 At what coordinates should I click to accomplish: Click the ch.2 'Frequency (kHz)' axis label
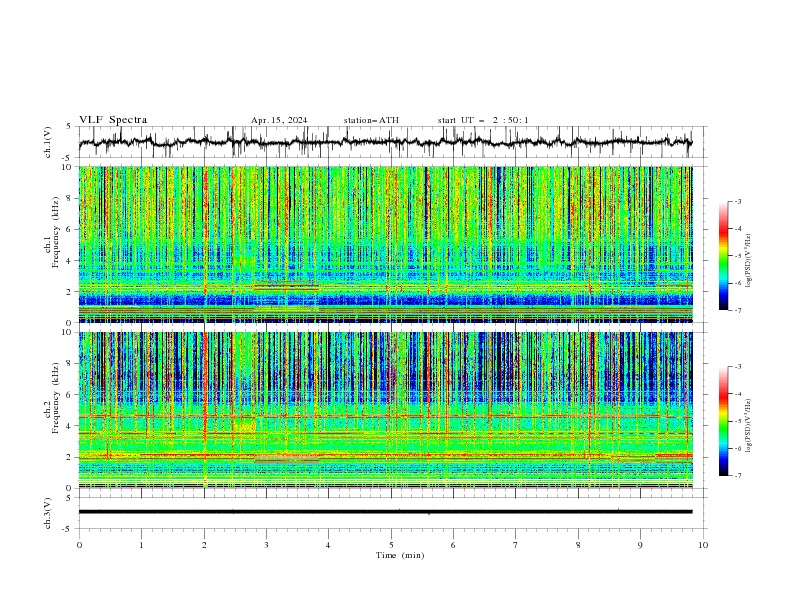(x=56, y=398)
